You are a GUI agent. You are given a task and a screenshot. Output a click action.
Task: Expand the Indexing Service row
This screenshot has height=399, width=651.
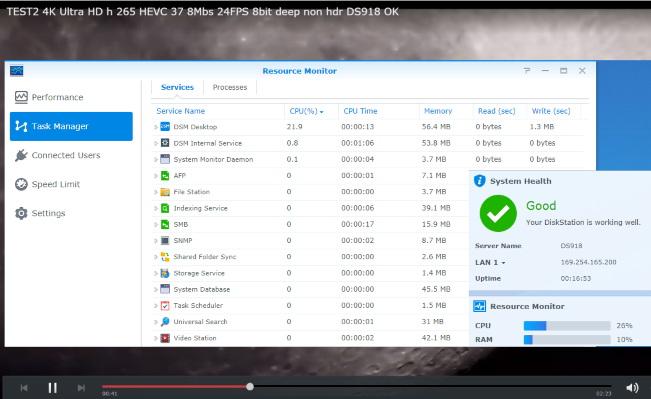156,208
